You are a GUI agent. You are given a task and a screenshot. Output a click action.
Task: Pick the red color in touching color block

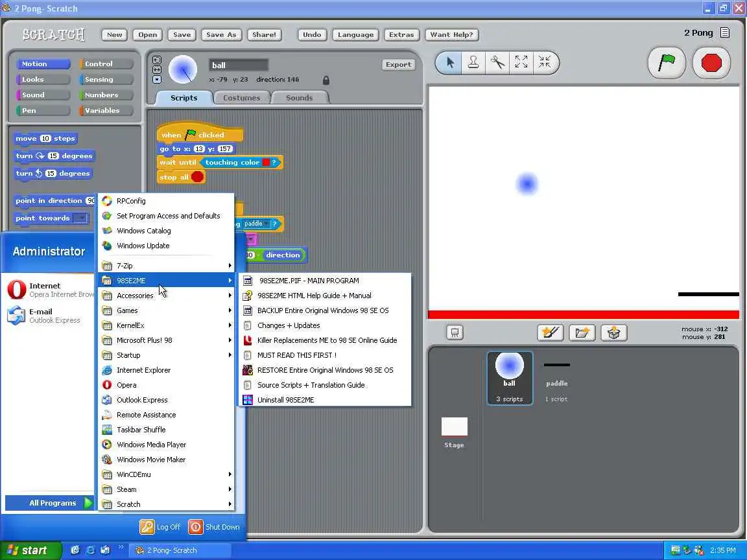coord(266,163)
